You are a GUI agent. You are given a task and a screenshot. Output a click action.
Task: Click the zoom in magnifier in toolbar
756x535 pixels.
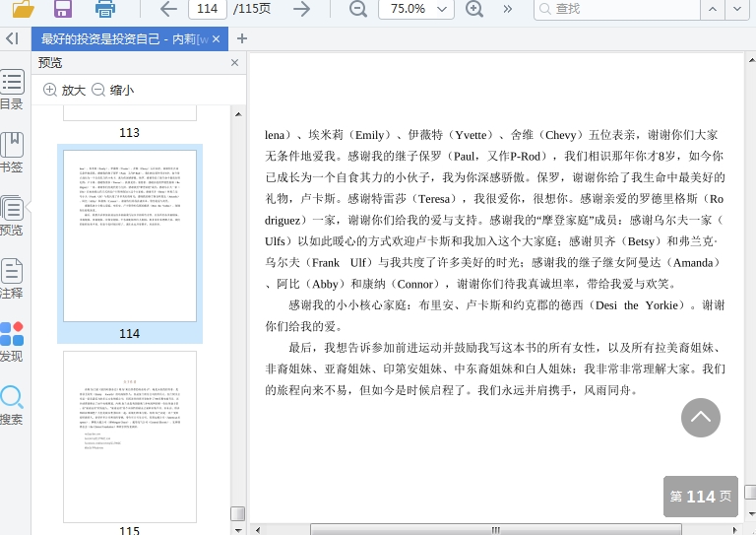474,10
